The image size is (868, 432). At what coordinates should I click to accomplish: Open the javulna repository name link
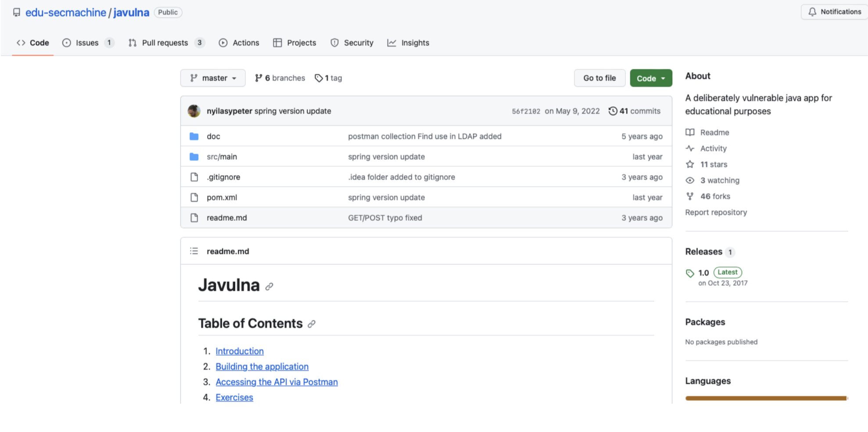pyautogui.click(x=131, y=12)
